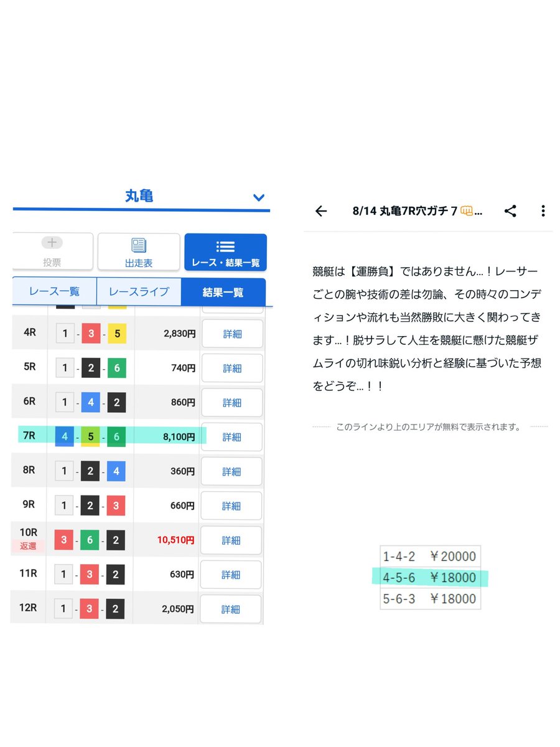Open 詳細 for race 10R
This screenshot has width=560, height=747.
coord(232,540)
